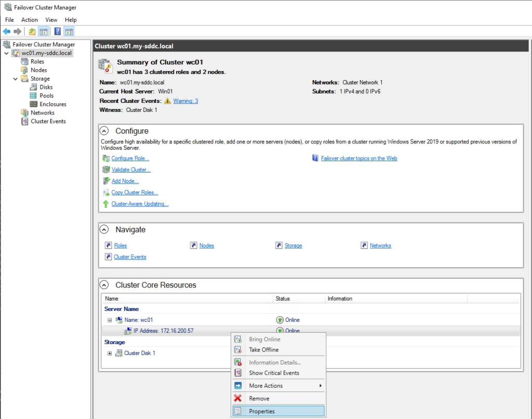Click the Validate Cluster icon
The width and height of the screenshot is (532, 419).
tap(107, 170)
